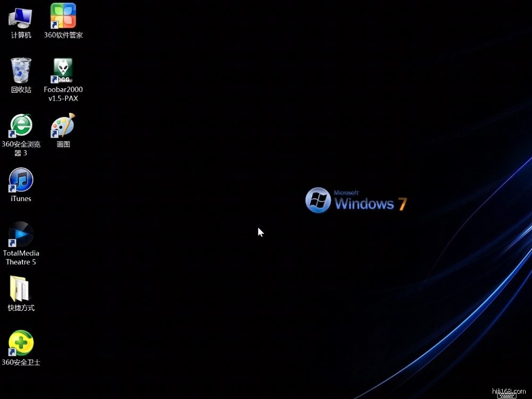532x399 pixels.
Task: Select the 360安全浏览器 3 browser icon
Action: click(21, 126)
